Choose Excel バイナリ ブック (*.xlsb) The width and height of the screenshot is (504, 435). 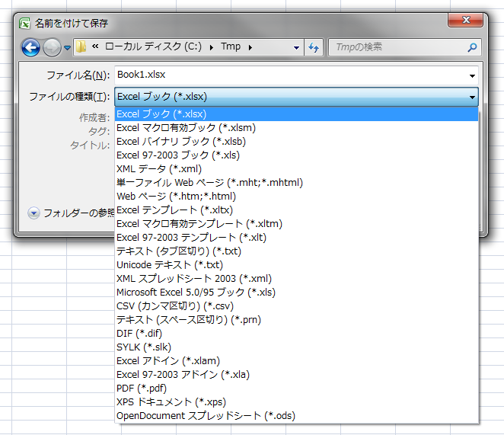point(296,142)
